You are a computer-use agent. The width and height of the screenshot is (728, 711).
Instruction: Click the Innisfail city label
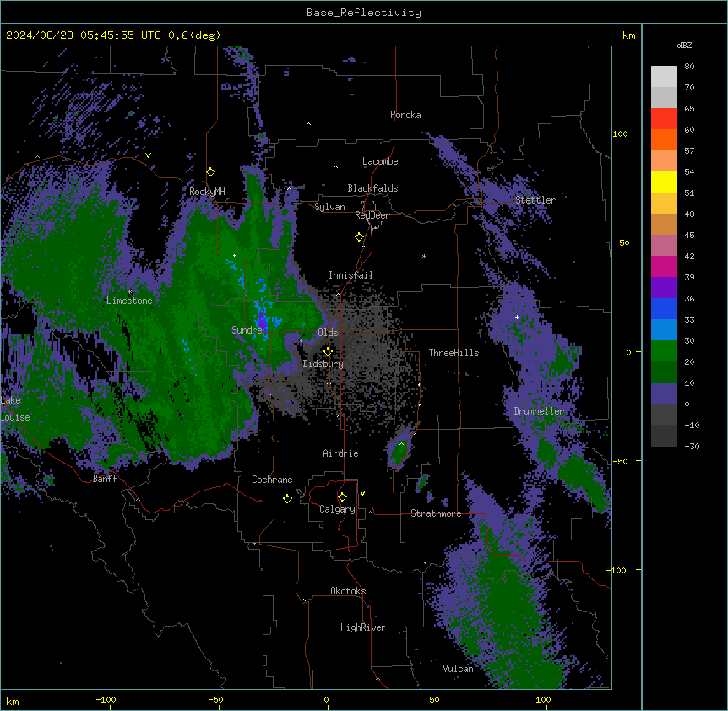[x=350, y=275]
